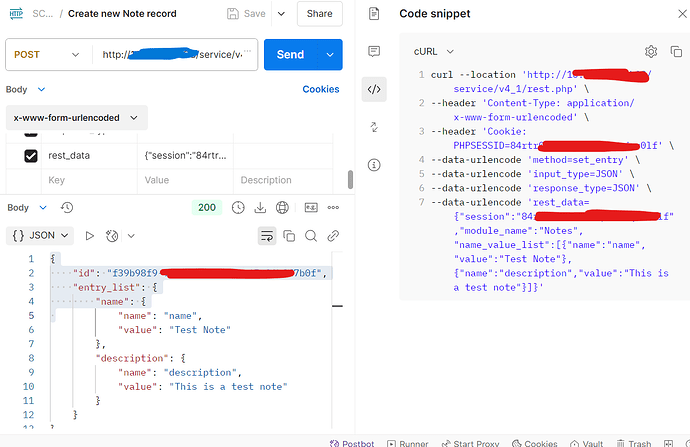Open the Comments icon in right sidebar
The height and width of the screenshot is (447, 690).
(374, 51)
